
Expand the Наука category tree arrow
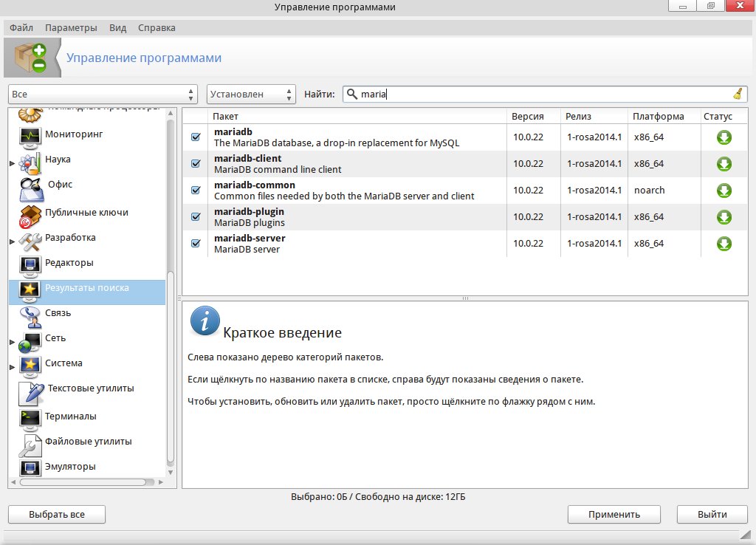pyautogui.click(x=12, y=163)
